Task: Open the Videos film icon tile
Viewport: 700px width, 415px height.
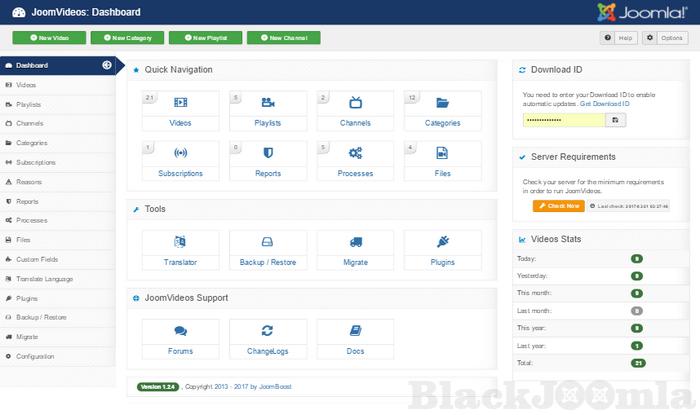Action: 180,103
